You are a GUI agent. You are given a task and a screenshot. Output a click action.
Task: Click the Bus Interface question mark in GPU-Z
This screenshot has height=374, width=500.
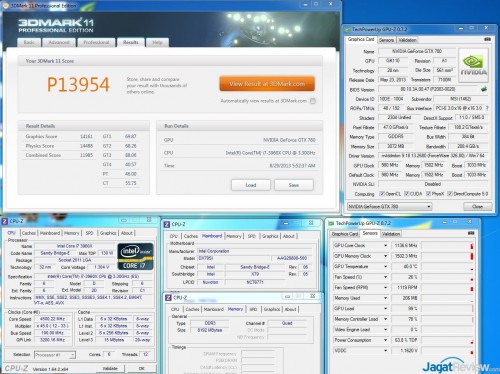tap(487, 108)
